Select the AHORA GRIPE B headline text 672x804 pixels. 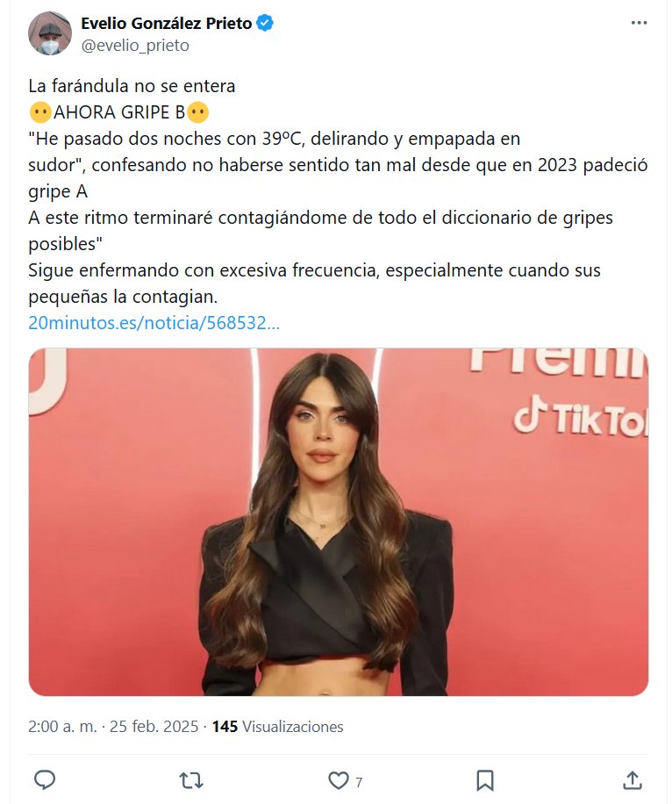[x=119, y=112]
